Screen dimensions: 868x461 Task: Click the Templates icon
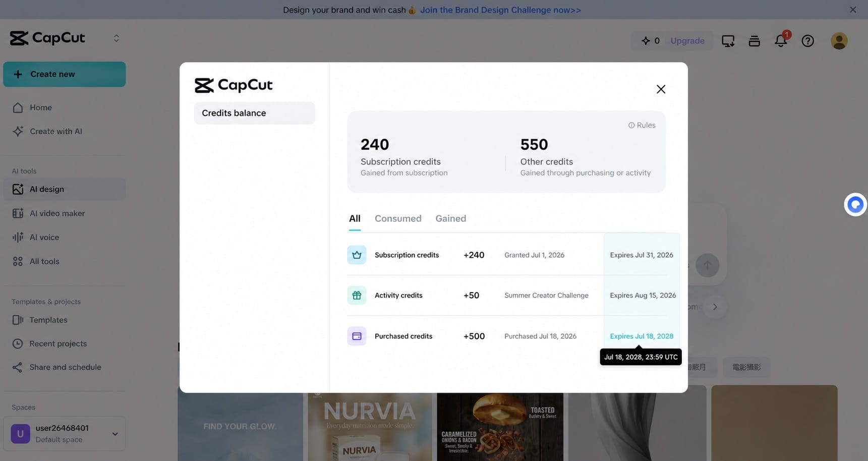[18, 320]
